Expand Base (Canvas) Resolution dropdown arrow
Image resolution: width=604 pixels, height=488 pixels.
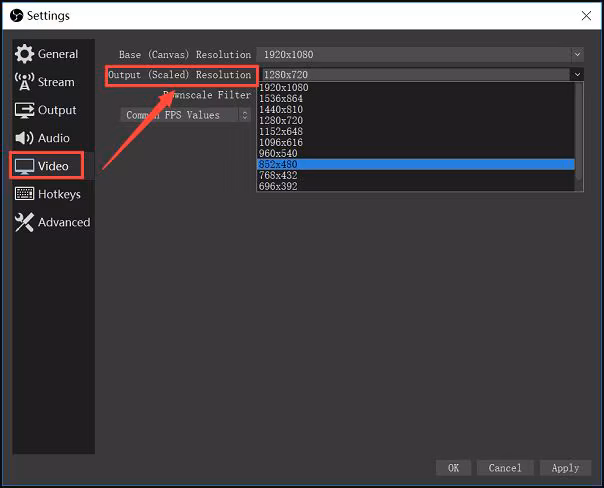(x=577, y=55)
